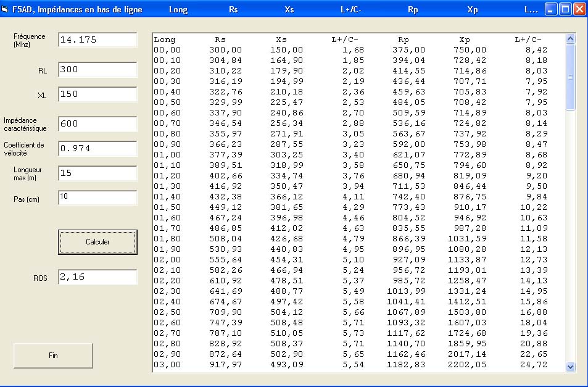588x387 pixels.
Task: Select the Rs value 304,84
Action: point(226,60)
